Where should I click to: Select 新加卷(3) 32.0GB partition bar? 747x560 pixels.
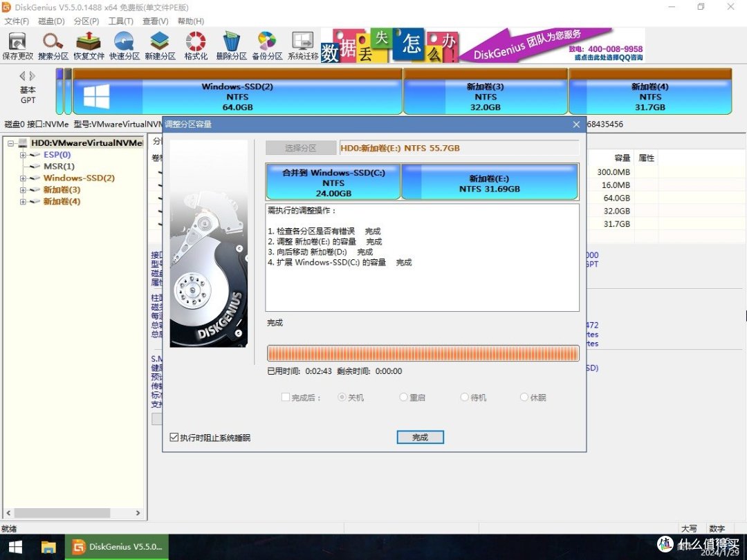(x=486, y=91)
